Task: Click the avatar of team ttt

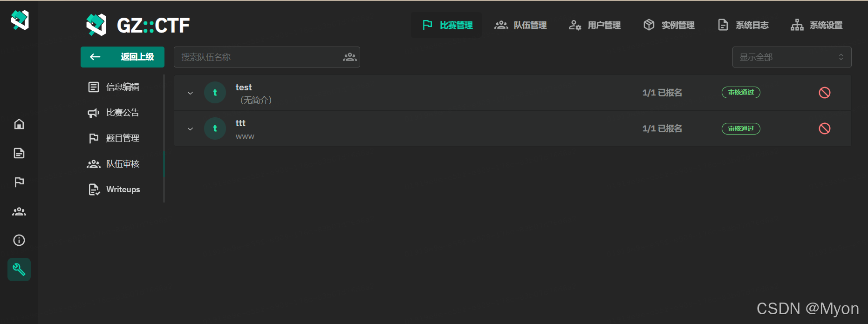Action: (x=215, y=128)
